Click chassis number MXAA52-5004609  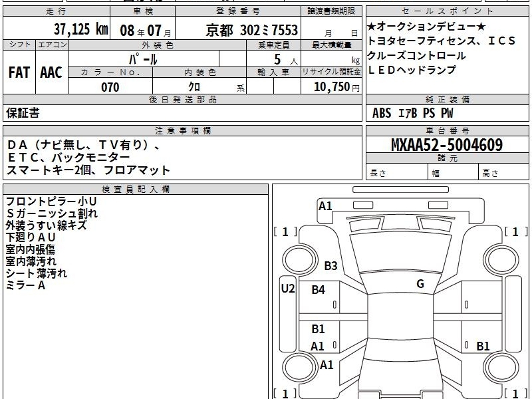click(447, 145)
